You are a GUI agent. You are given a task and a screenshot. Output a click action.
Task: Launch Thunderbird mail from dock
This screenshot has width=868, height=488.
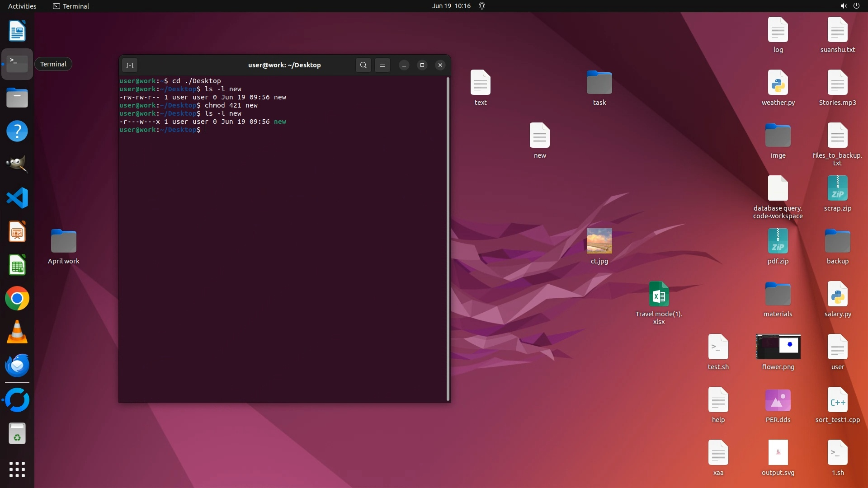click(x=17, y=366)
